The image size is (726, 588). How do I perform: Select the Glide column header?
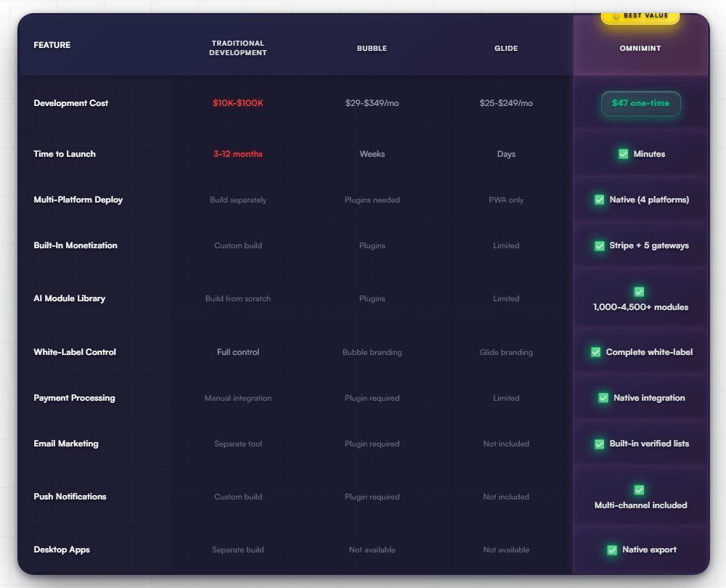click(x=505, y=49)
